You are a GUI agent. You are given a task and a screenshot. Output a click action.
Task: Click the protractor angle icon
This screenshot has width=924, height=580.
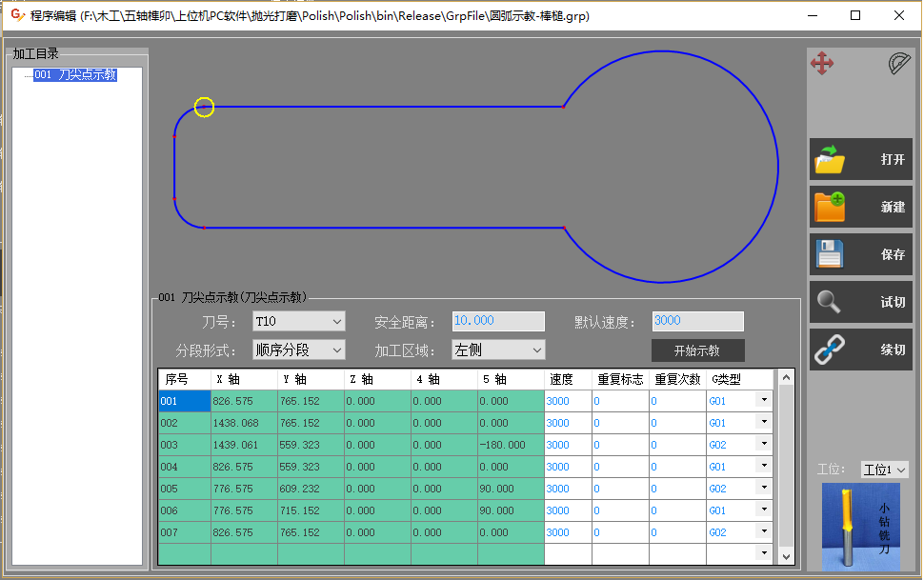pyautogui.click(x=898, y=64)
